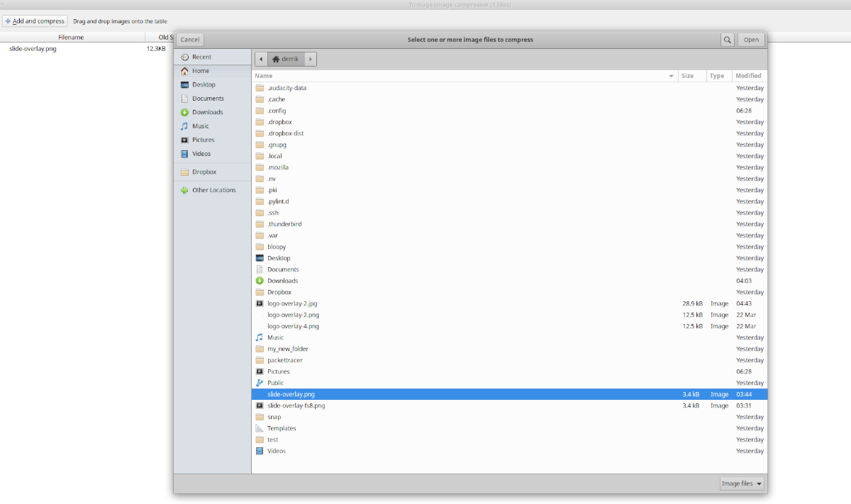The width and height of the screenshot is (851, 504).
Task: Open the search icon in the file dialog
Action: (727, 40)
